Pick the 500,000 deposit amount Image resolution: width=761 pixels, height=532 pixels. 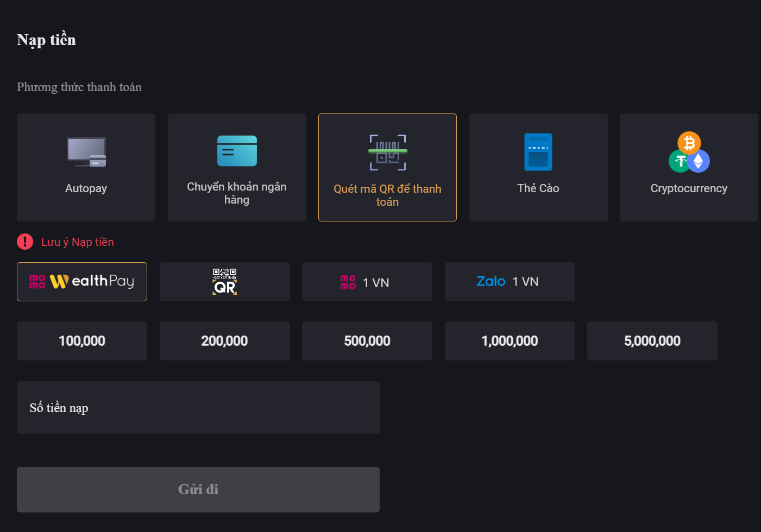367,341
